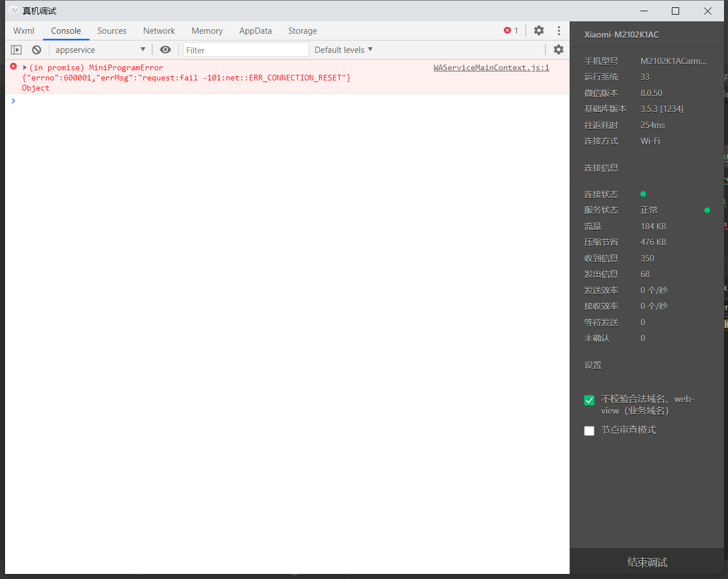
Task: Switch to the Console tab
Action: (x=66, y=31)
